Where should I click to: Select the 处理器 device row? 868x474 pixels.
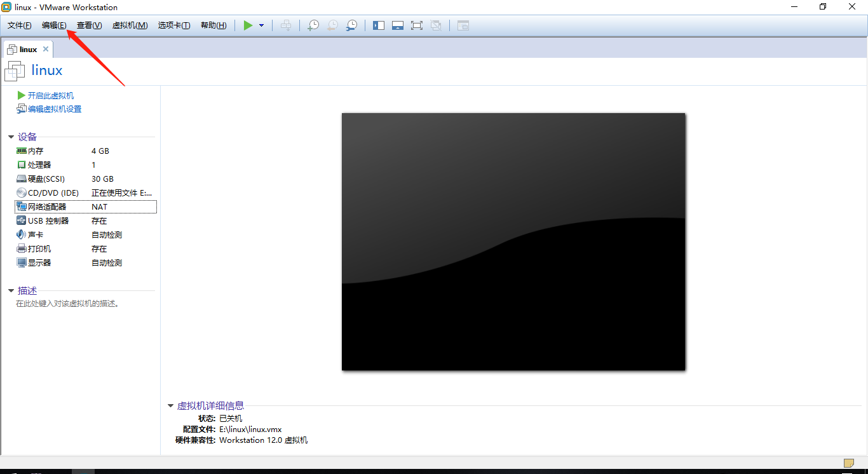pyautogui.click(x=86, y=165)
